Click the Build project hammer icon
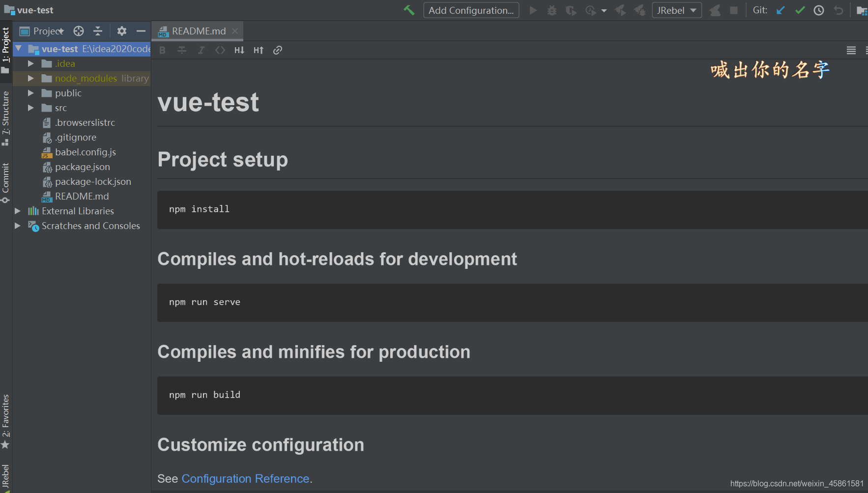The image size is (868, 493). tap(409, 10)
